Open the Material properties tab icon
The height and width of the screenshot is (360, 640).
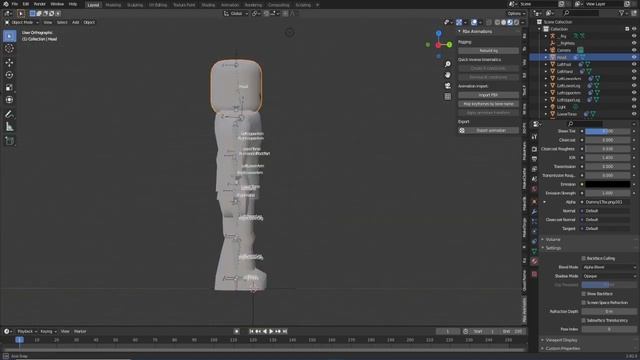(534, 261)
